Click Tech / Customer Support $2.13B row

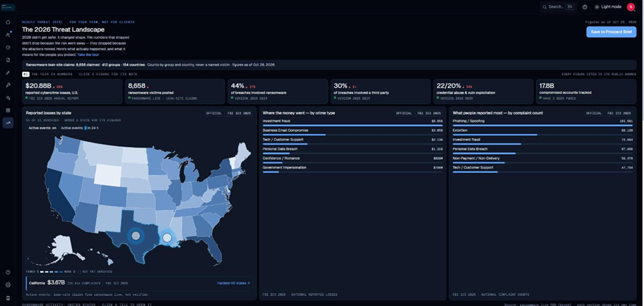353,141
